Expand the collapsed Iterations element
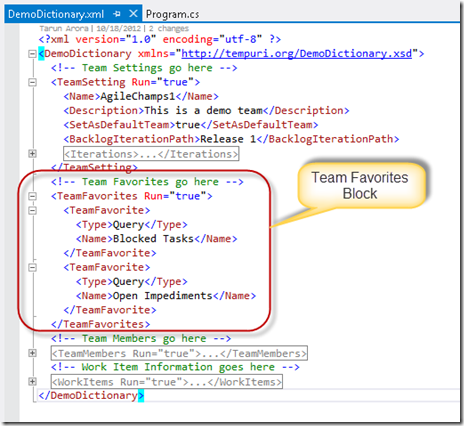Image resolution: width=464 pixels, height=426 pixels. coord(32,154)
